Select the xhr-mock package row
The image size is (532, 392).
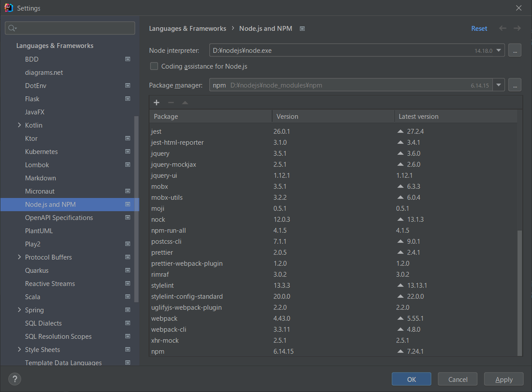click(333, 341)
